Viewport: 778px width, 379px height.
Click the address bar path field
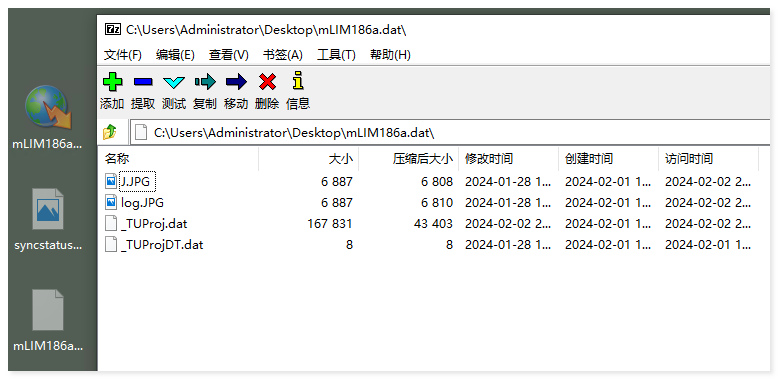pyautogui.click(x=452, y=133)
